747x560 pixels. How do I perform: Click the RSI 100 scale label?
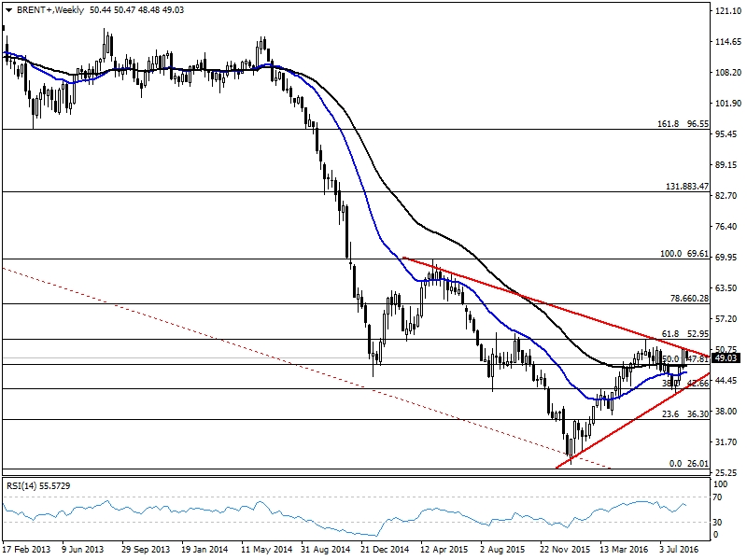pyautogui.click(x=720, y=484)
